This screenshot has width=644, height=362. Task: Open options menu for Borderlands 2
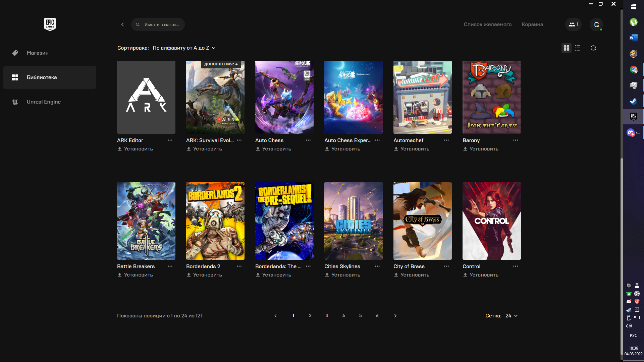239,266
